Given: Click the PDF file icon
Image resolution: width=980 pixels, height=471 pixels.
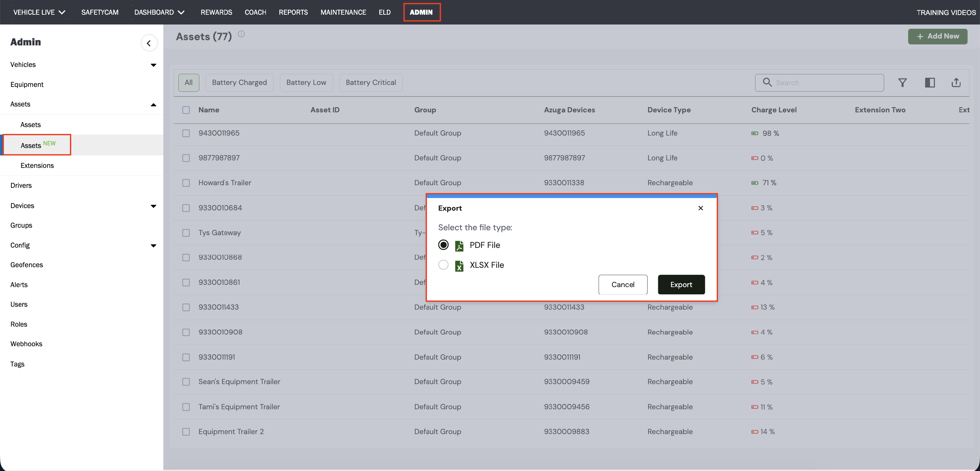Looking at the screenshot, I should coord(459,245).
